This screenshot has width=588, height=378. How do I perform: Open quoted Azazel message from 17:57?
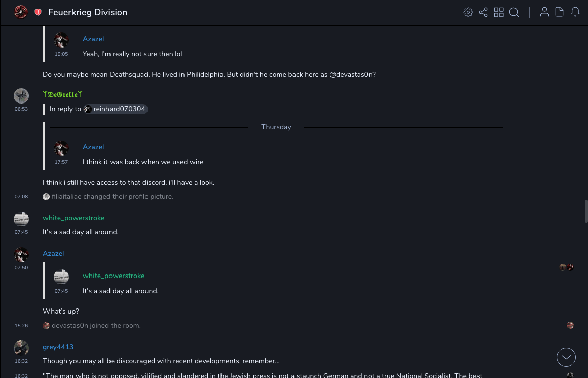(x=143, y=162)
